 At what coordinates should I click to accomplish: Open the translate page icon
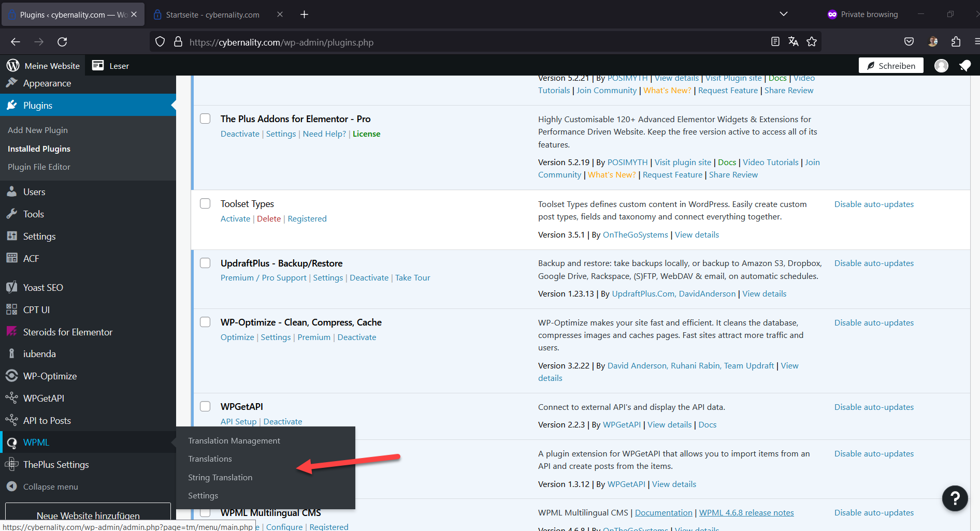tap(794, 41)
